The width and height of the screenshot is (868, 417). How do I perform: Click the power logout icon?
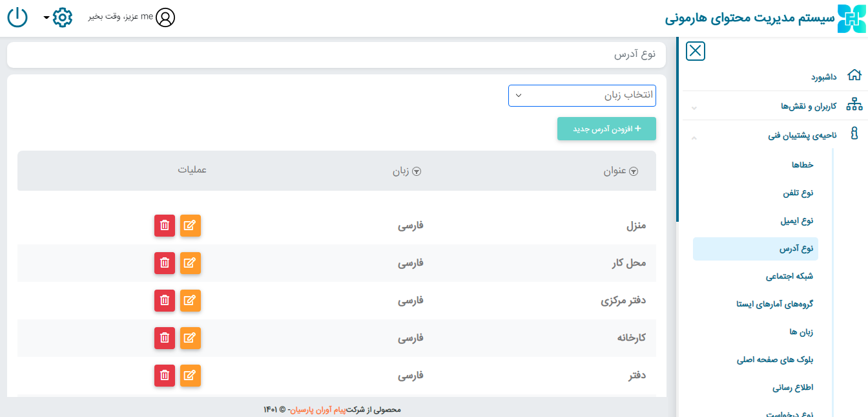click(17, 17)
